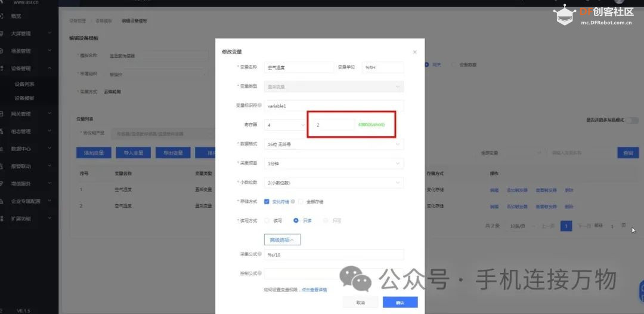
Task: Click the 变量标识符 field with variable1
Action: [x=334, y=106]
